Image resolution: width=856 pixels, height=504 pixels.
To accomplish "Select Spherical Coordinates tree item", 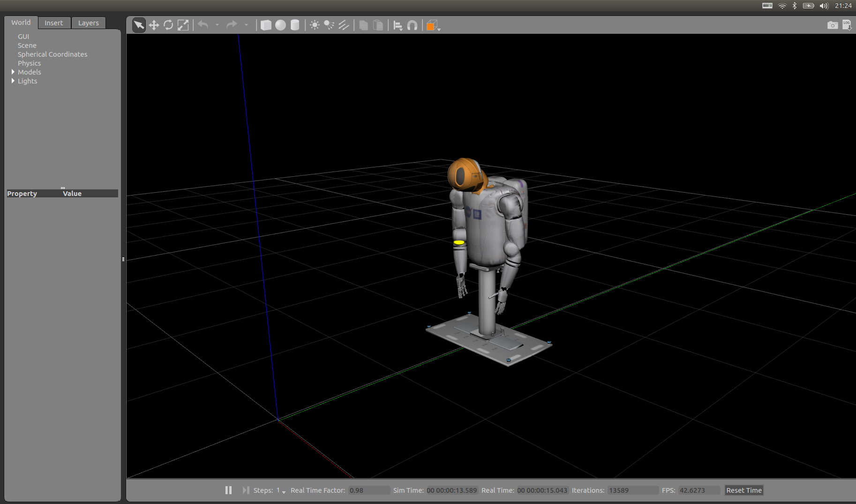I will point(53,54).
